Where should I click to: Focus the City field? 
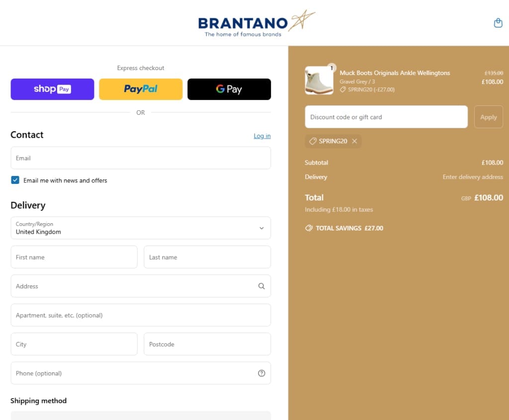coord(74,344)
